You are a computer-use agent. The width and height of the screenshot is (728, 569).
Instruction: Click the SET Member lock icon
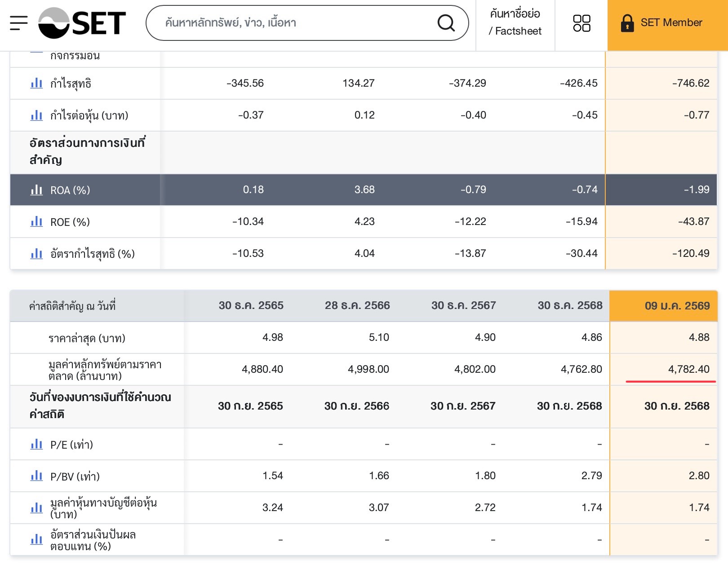[627, 23]
